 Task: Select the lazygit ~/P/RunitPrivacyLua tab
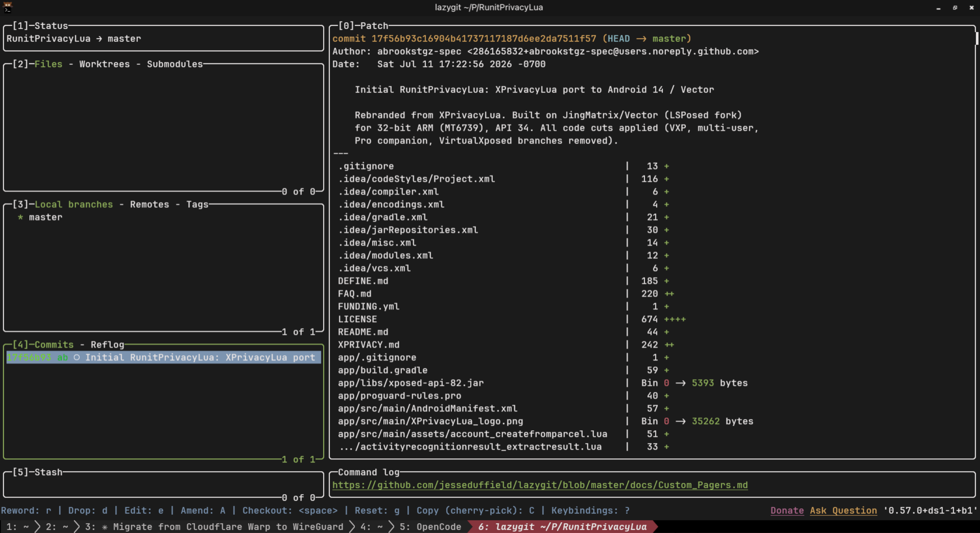[562, 527]
